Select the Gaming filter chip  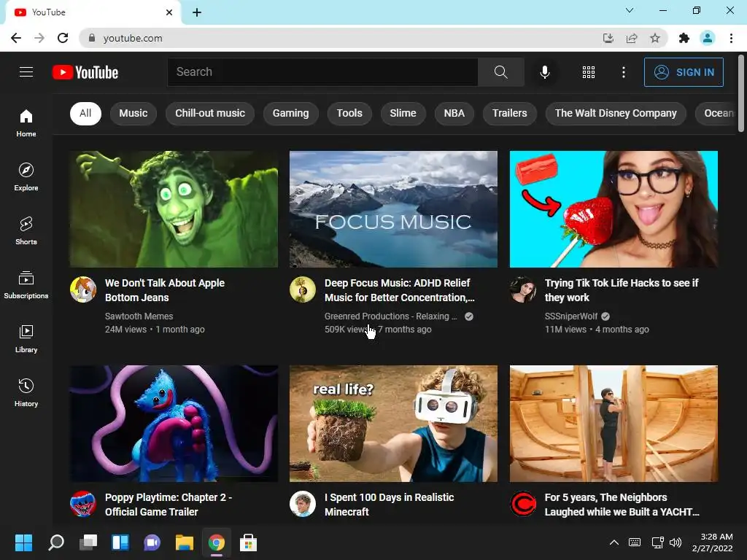pos(290,113)
